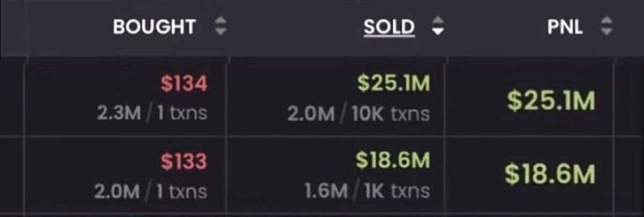
Task: Select the 2.0M / 1 txns detail
Action: [x=150, y=191]
